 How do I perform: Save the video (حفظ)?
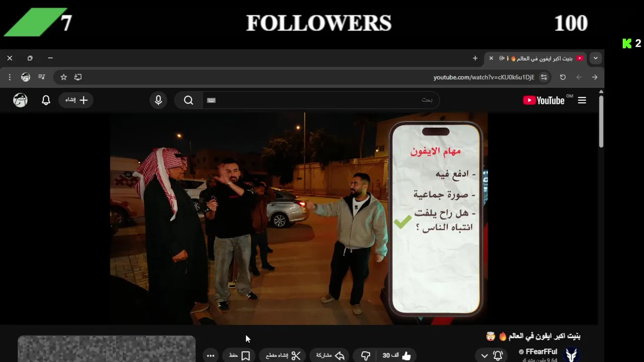tap(239, 355)
